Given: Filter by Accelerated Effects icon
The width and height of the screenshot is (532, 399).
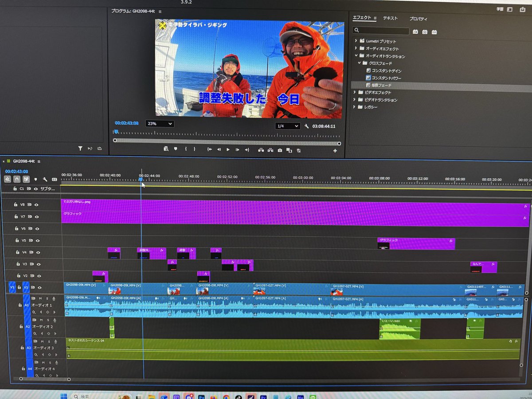Looking at the screenshot, I should (415, 31).
